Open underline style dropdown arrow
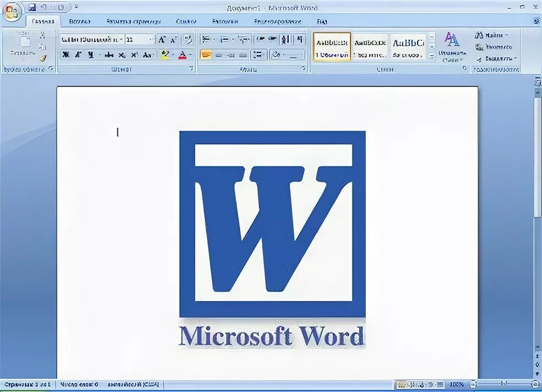This screenshot has height=392, width=542. point(100,55)
